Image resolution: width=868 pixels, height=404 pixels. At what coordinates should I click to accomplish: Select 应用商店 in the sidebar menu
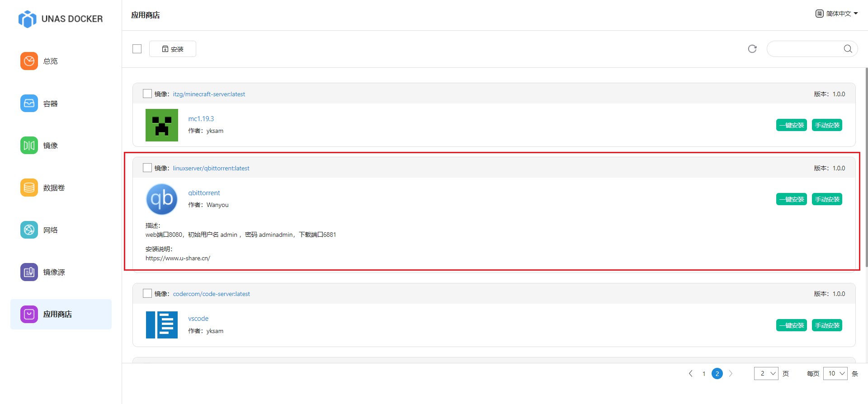pos(61,314)
